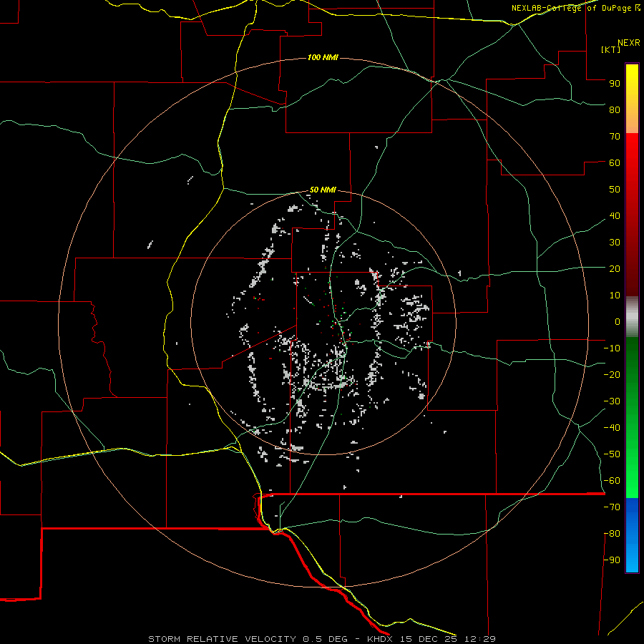Click the 10 value on the color scale

(615, 296)
